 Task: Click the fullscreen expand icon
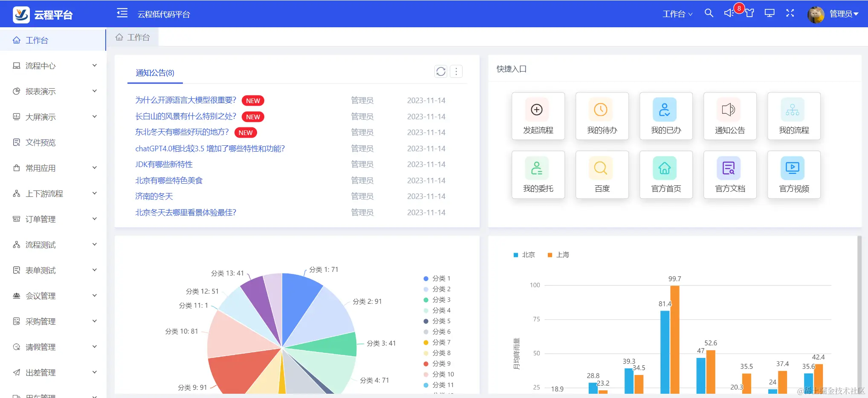(x=790, y=13)
